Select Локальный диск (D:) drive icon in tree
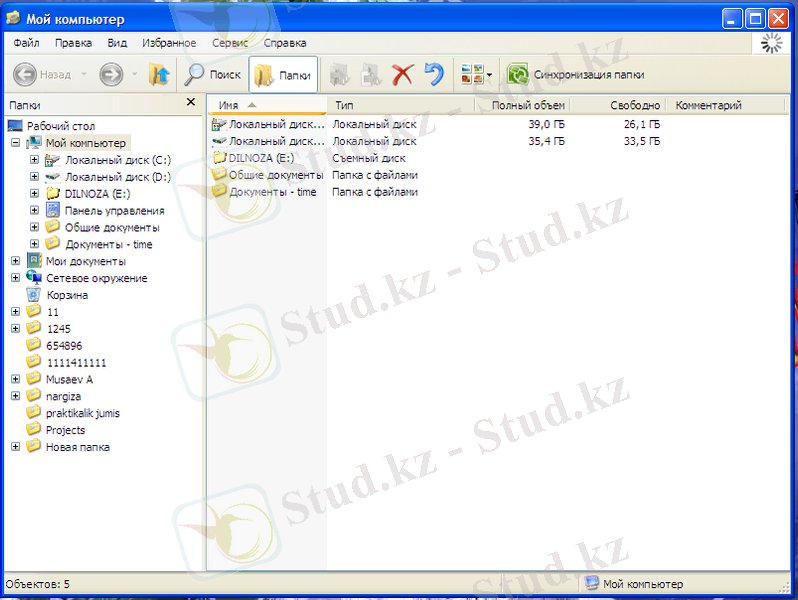This screenshot has height=600, width=798. [52, 177]
